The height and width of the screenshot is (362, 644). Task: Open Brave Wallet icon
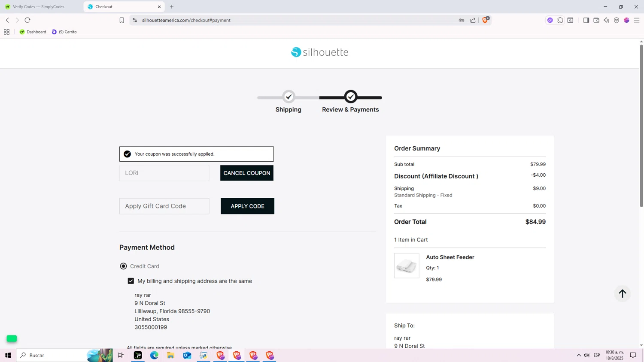596,20
